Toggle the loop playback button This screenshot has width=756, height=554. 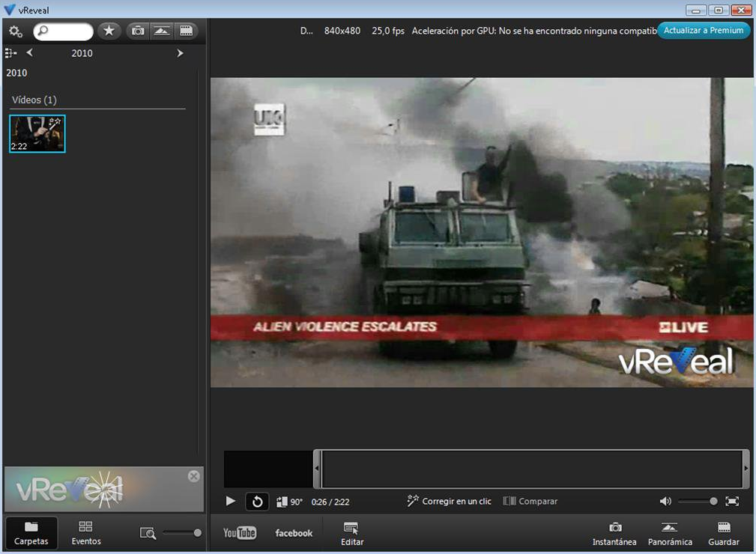coord(257,502)
